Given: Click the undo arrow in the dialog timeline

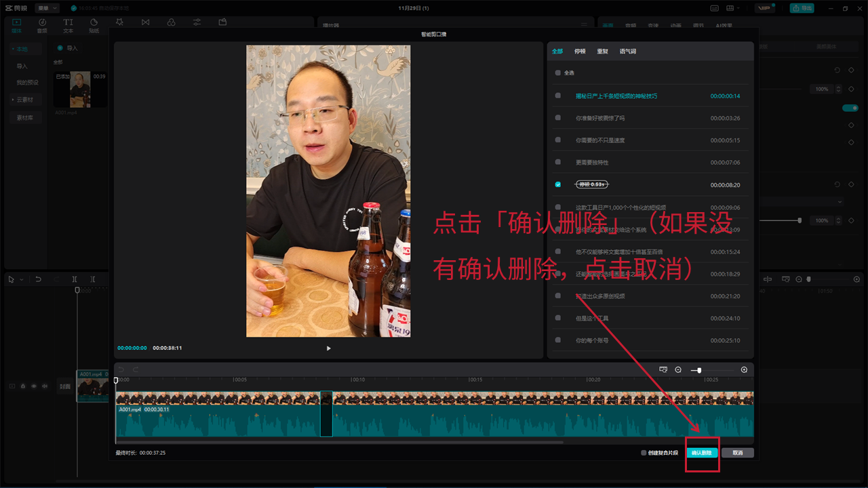Looking at the screenshot, I should click(121, 369).
